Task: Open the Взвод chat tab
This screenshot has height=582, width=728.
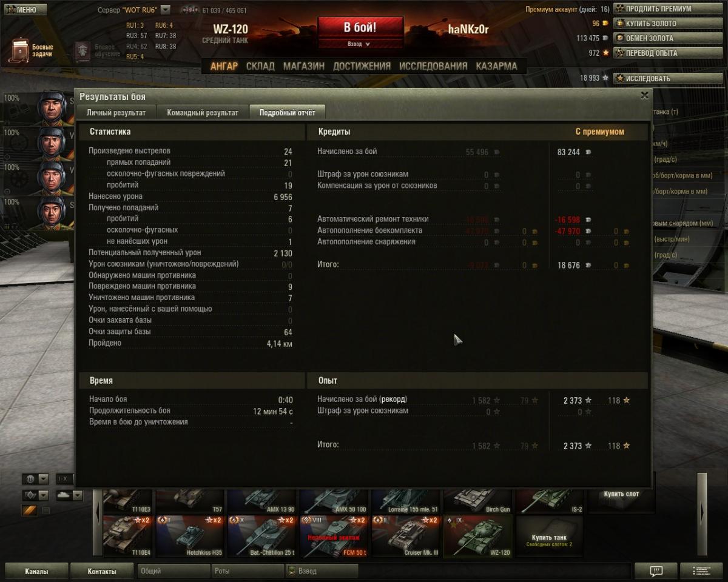Action: pos(322,571)
